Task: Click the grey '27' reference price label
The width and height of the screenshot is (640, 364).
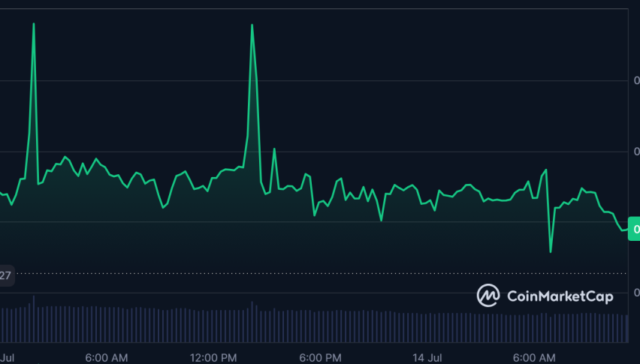Action: coord(7,275)
